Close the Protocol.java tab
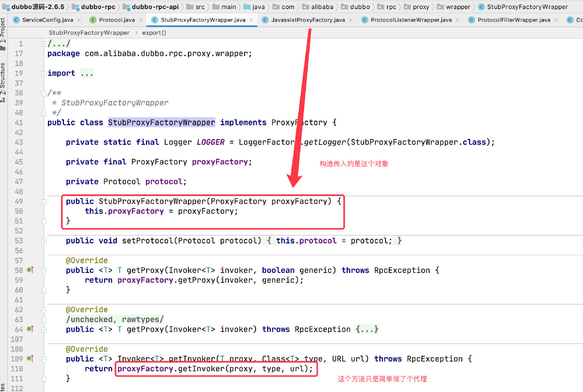The height and width of the screenshot is (392, 583). pos(141,20)
